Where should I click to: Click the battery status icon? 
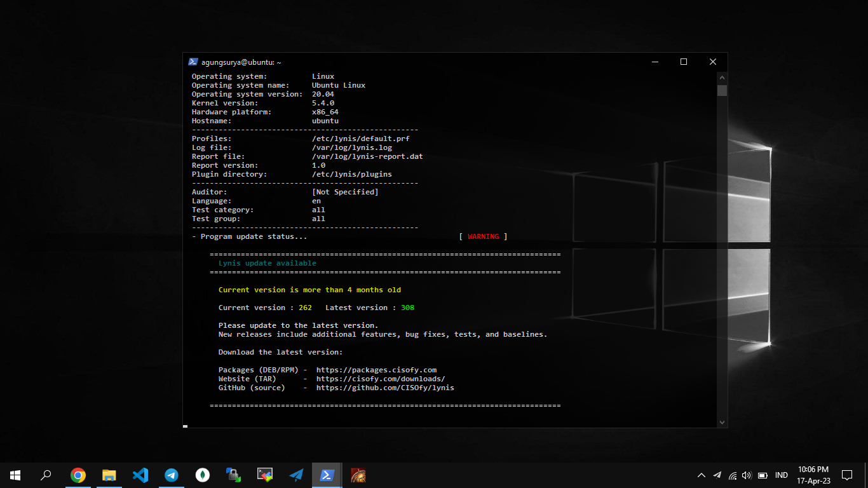[762, 475]
